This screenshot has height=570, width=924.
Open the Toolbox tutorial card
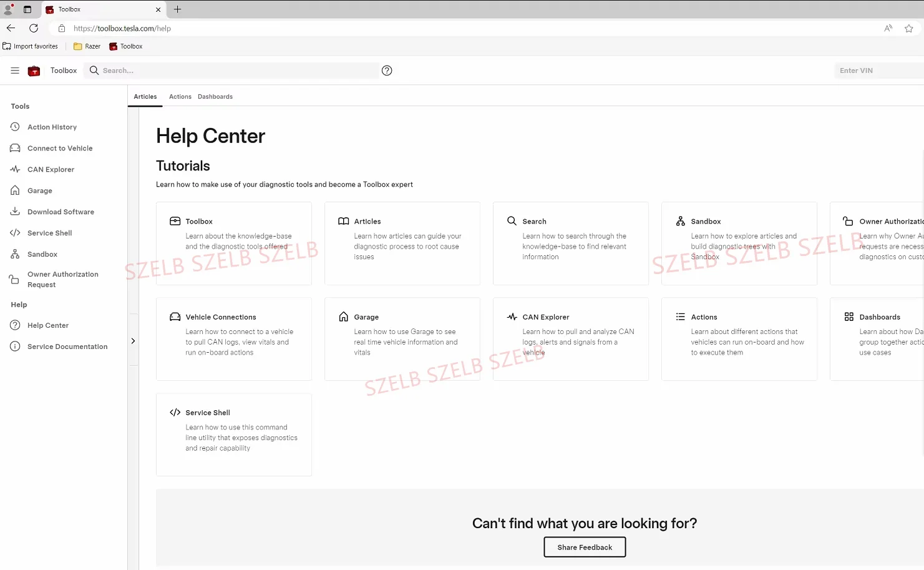pos(234,243)
